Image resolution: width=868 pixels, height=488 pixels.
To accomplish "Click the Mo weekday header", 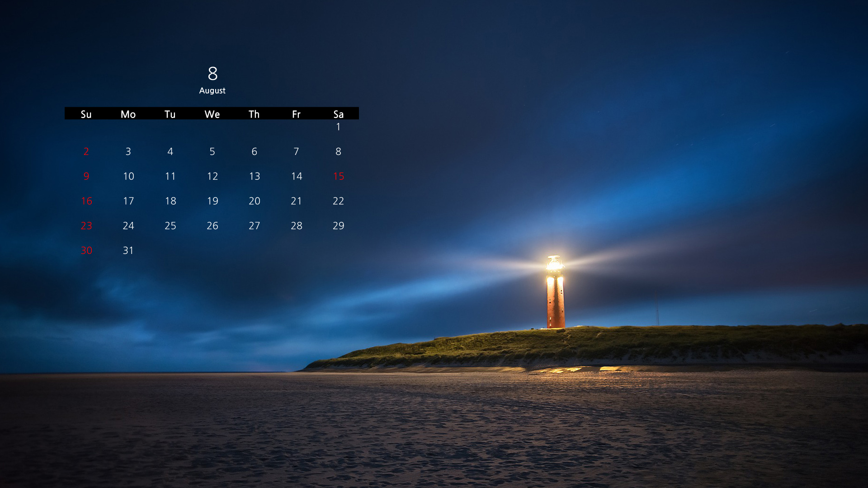I will pyautogui.click(x=128, y=114).
